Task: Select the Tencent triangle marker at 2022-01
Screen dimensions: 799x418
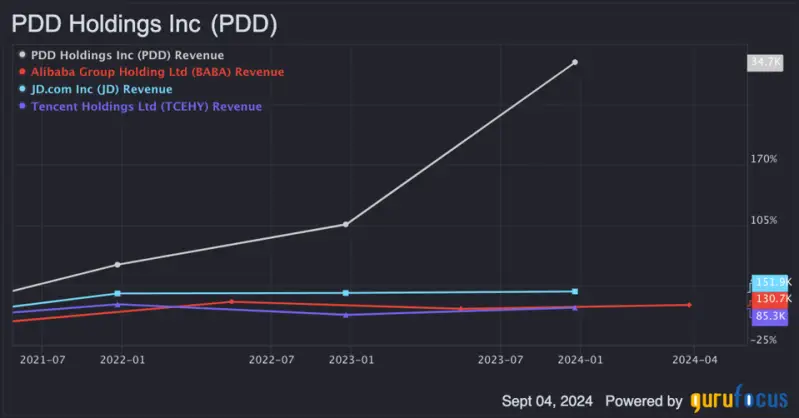Action: [118, 304]
